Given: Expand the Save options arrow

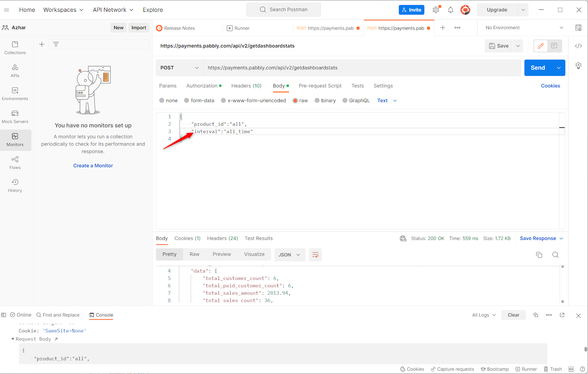Looking at the screenshot, I should (518, 46).
